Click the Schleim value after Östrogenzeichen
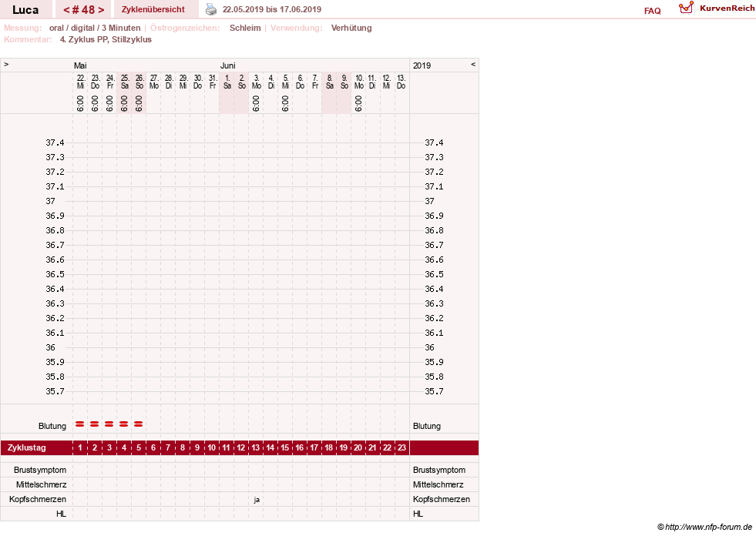This screenshot has width=756, height=536. pos(245,28)
